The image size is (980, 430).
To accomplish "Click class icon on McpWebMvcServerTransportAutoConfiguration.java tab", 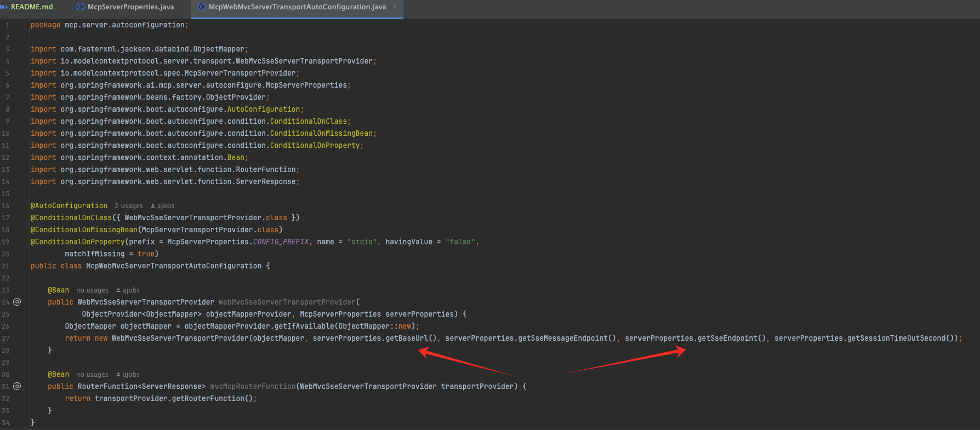I will (x=202, y=7).
